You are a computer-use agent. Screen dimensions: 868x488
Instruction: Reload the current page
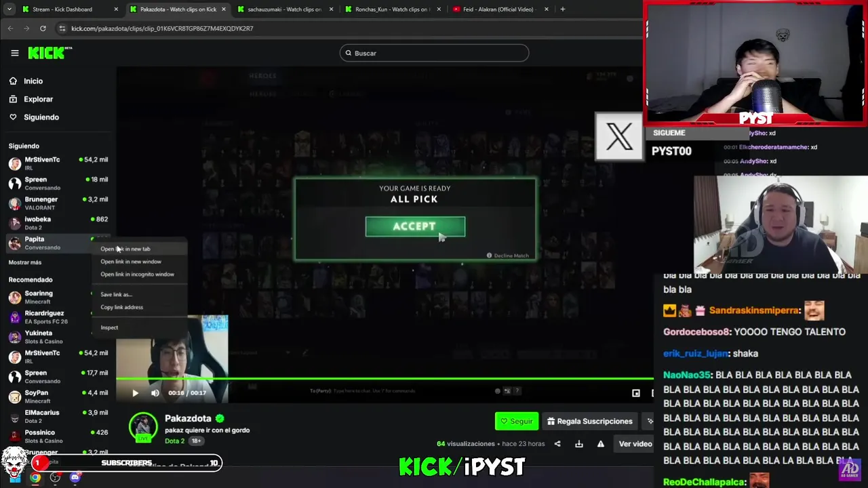click(43, 28)
